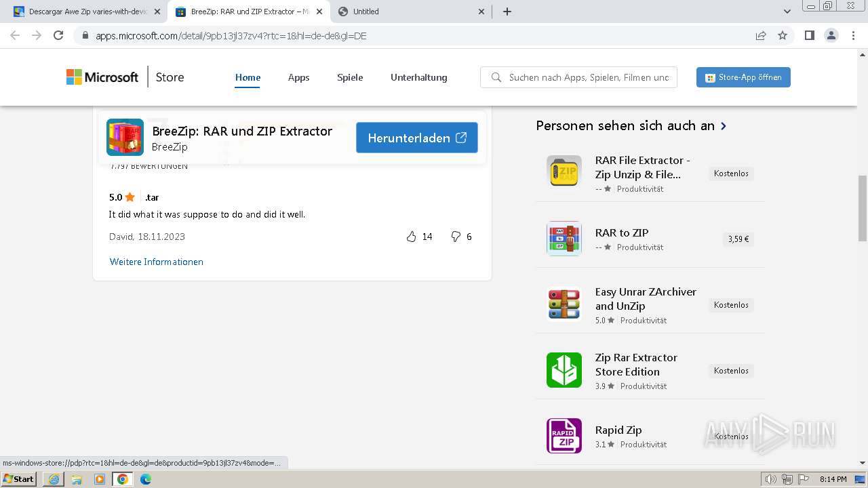Click the share page icon in the address bar

[761, 35]
